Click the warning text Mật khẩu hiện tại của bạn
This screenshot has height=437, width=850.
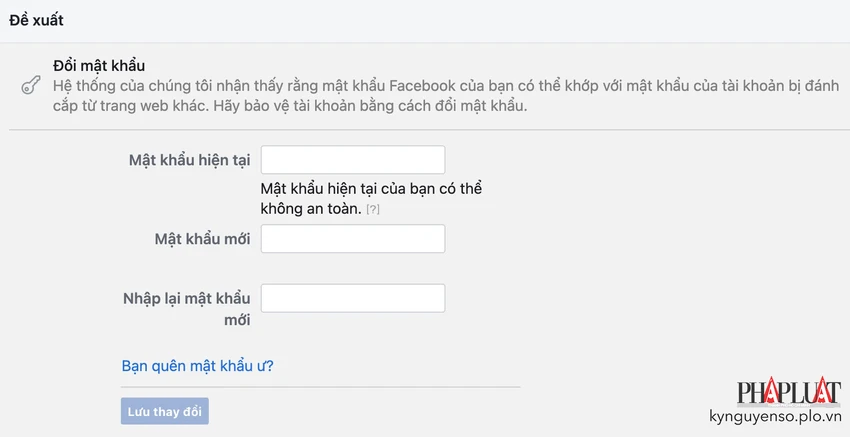pyautogui.click(x=371, y=198)
